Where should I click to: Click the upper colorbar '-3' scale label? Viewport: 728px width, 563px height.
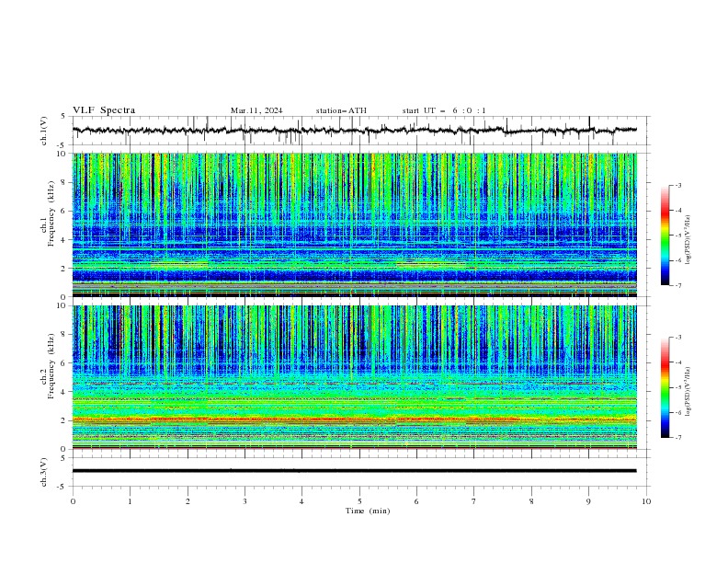click(677, 185)
